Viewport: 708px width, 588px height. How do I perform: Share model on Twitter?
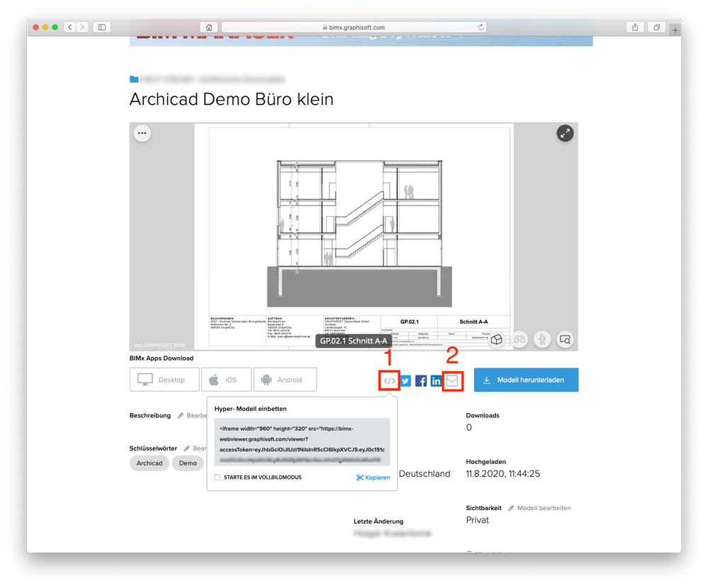click(405, 381)
